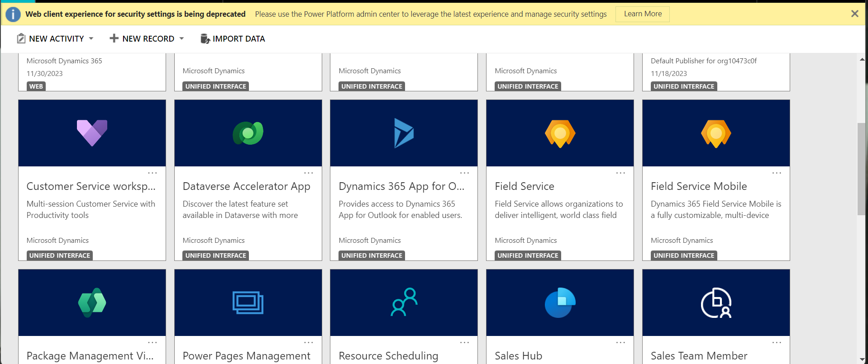Click the Dynamics 365 App for Outlook icon

tap(404, 133)
